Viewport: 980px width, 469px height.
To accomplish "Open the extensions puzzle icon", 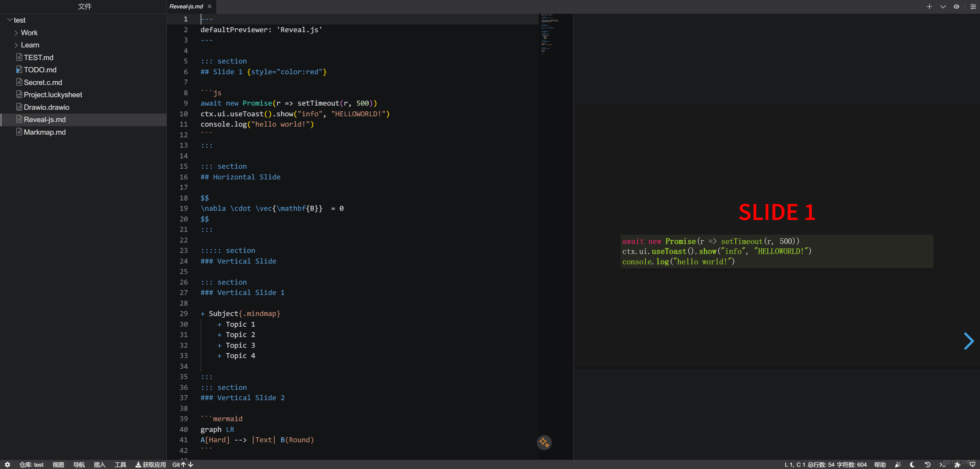I will (x=957, y=464).
